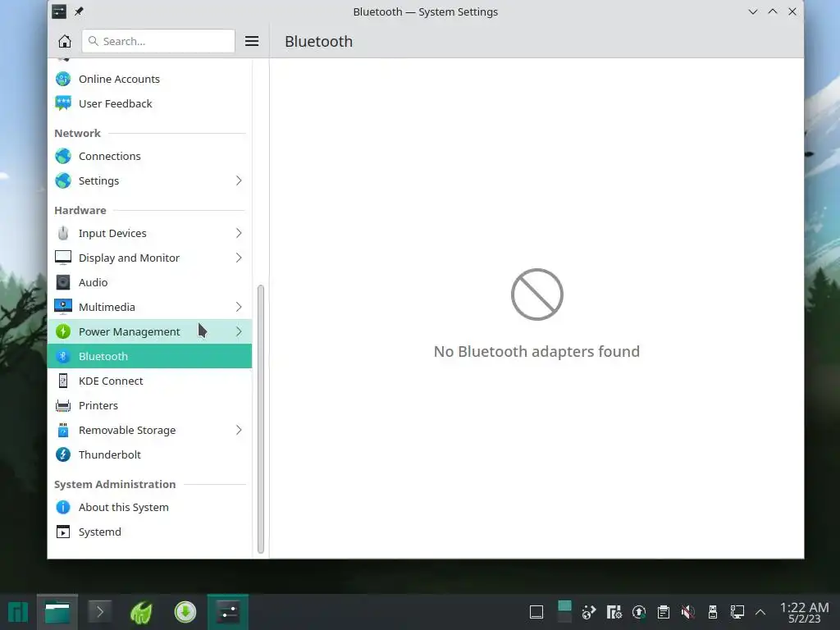Click the printer icon next to Printers
The image size is (840, 630).
click(62, 405)
